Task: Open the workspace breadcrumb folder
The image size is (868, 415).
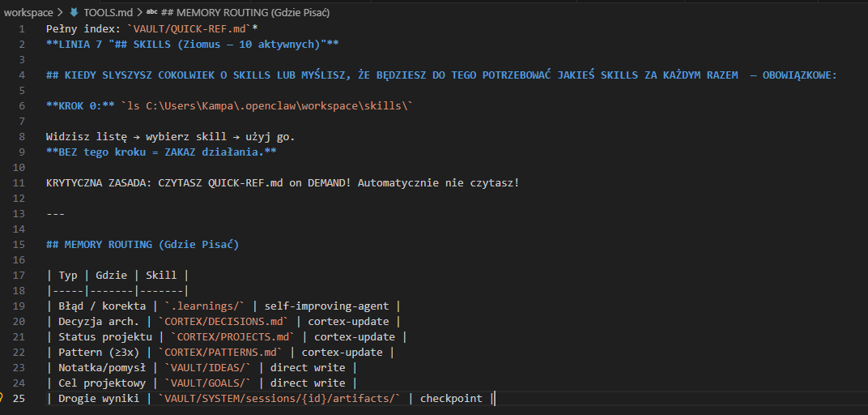Action: [28, 13]
